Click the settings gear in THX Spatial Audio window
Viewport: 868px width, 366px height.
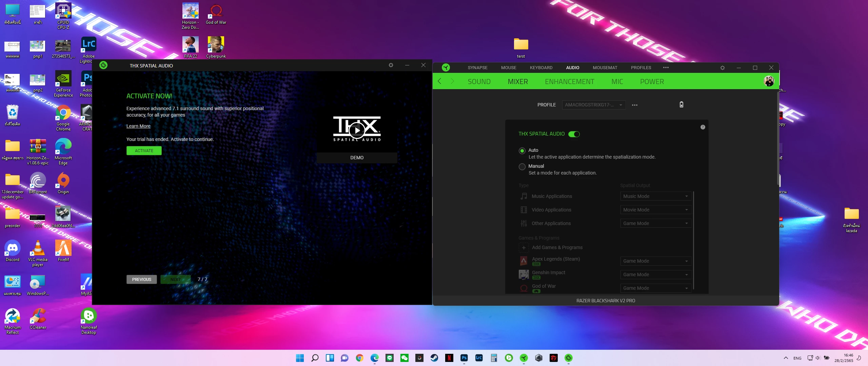click(391, 65)
